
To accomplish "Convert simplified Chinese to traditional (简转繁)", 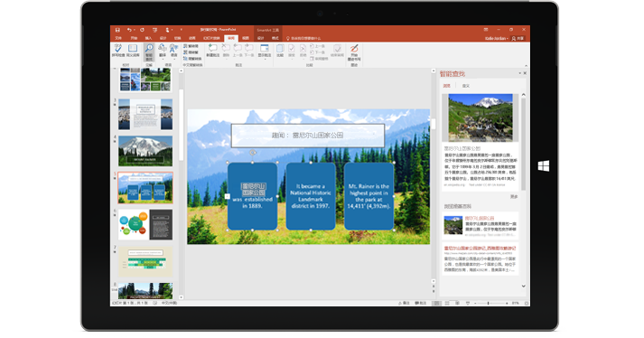I will click(x=191, y=52).
